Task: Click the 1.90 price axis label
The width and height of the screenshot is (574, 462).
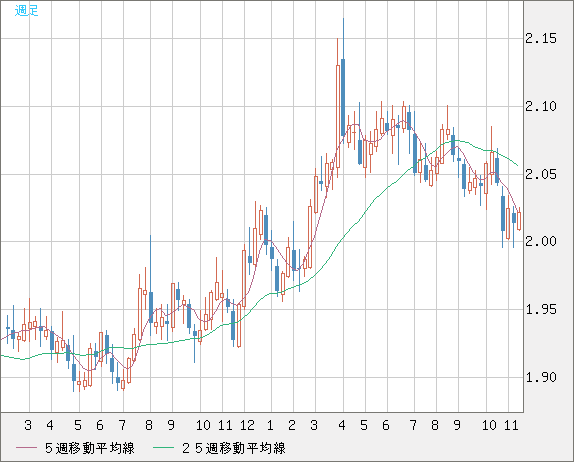Action: [541, 377]
